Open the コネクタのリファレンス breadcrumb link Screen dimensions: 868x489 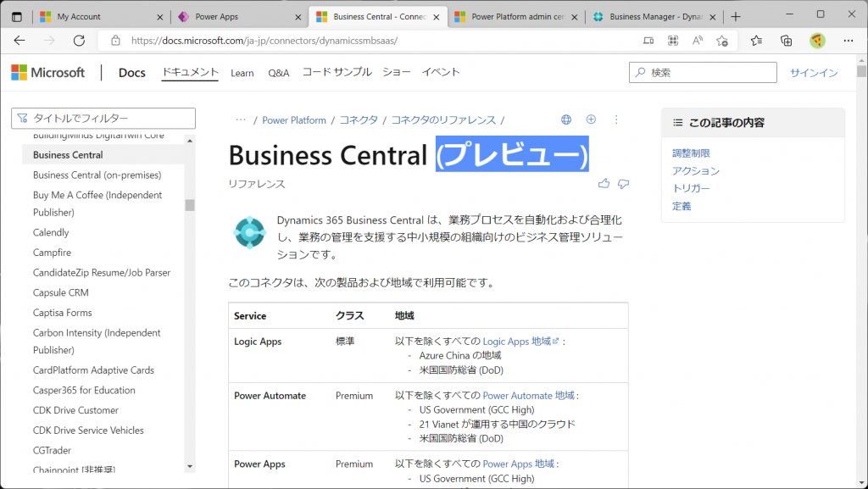coord(443,120)
